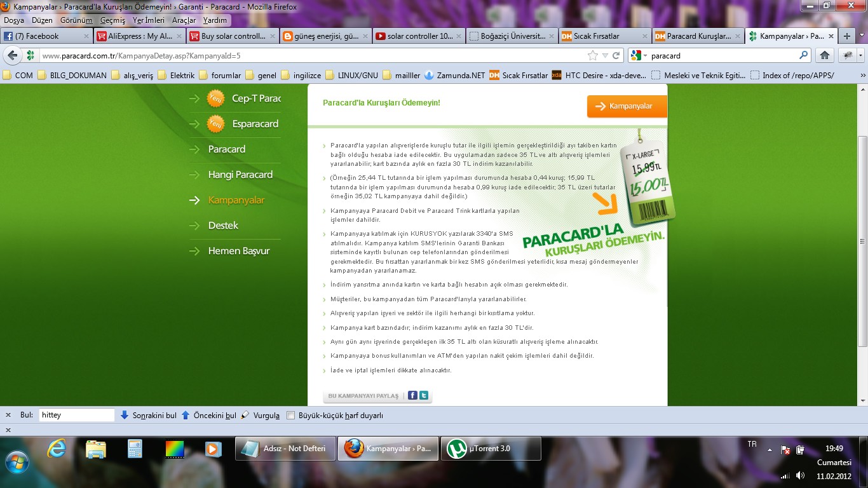Open the Elektrik bookmarks folder
Image resolution: width=868 pixels, height=488 pixels.
click(x=176, y=75)
